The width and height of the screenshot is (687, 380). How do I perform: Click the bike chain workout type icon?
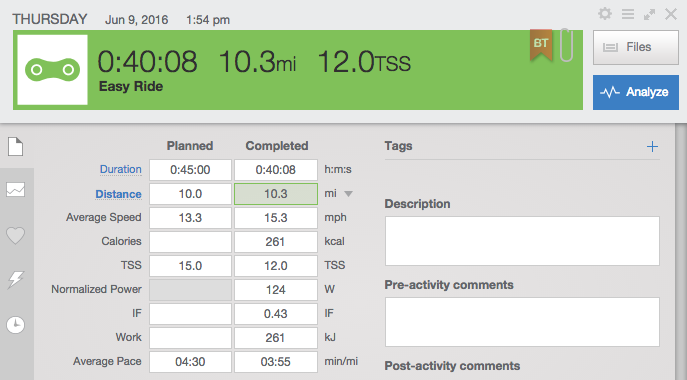53,70
